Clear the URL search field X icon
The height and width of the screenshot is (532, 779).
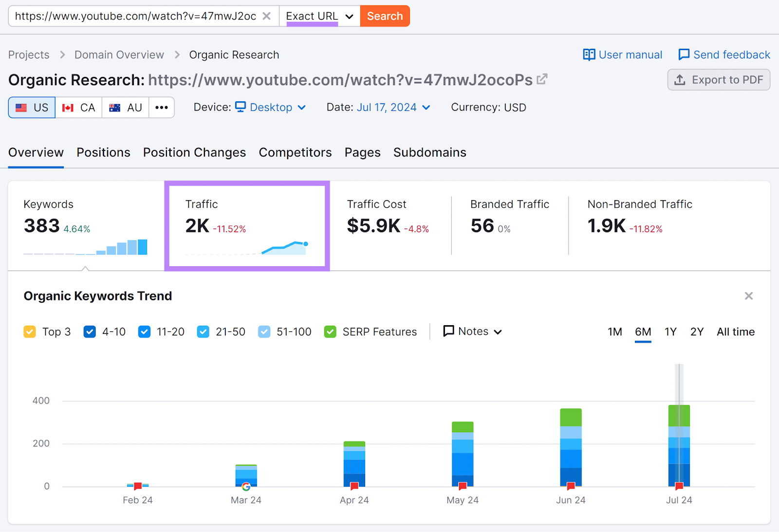click(266, 16)
